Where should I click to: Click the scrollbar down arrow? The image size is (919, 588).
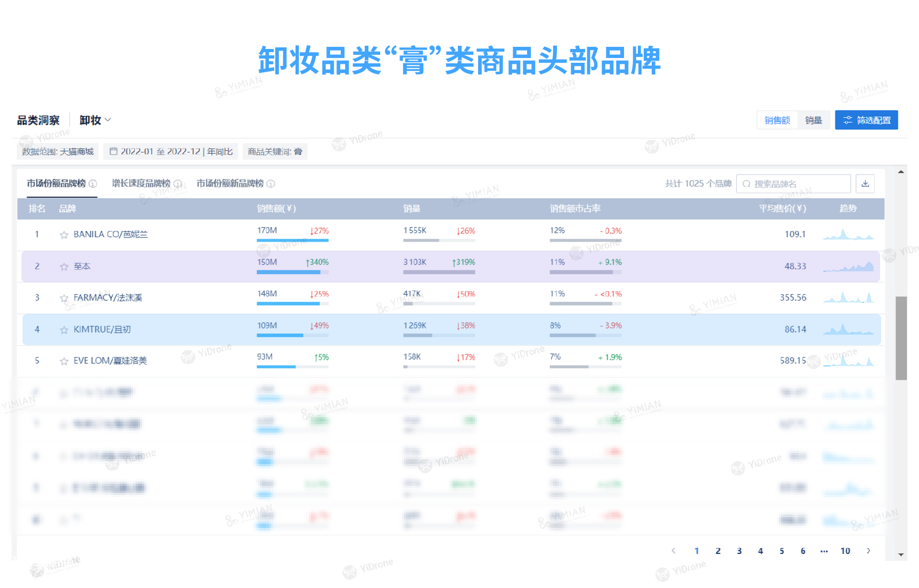click(x=901, y=554)
